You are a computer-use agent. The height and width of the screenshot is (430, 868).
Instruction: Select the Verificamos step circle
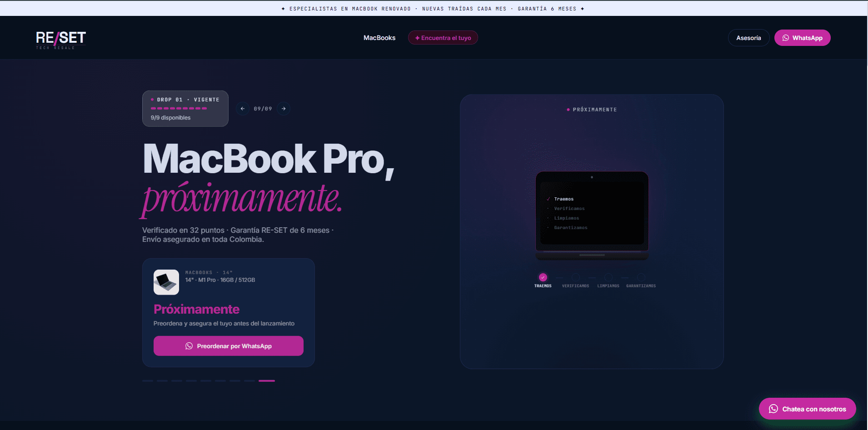[576, 277]
